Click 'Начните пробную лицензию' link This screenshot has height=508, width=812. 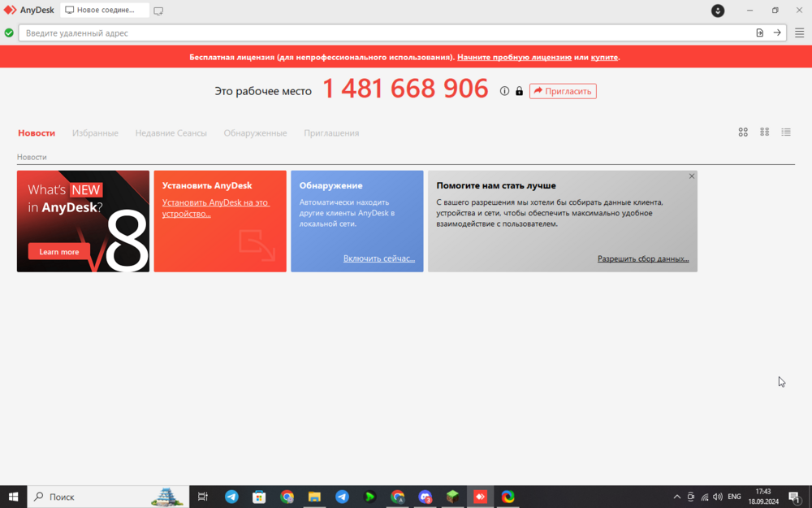514,57
